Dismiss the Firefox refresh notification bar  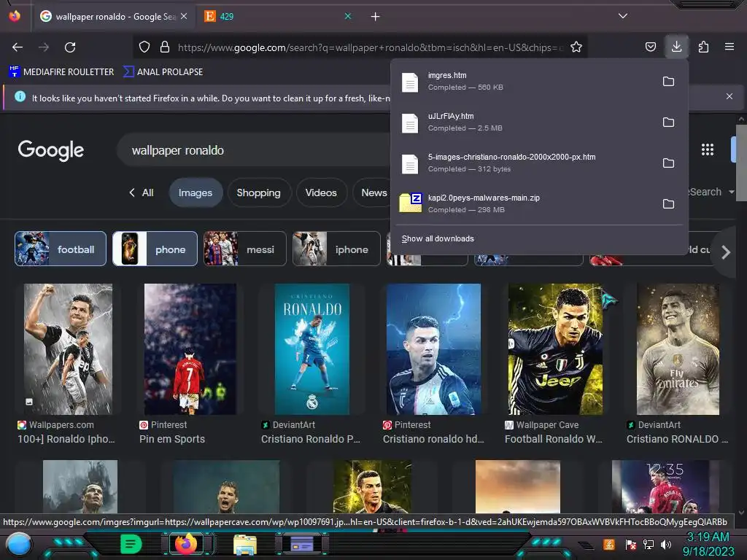coord(729,96)
